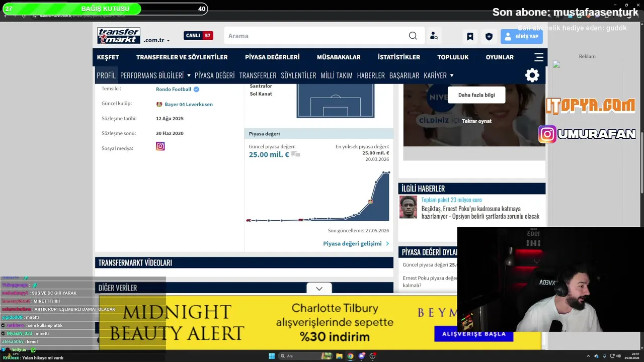Open the OYUNLAR menu
This screenshot has width=644, height=362.
coord(500,57)
